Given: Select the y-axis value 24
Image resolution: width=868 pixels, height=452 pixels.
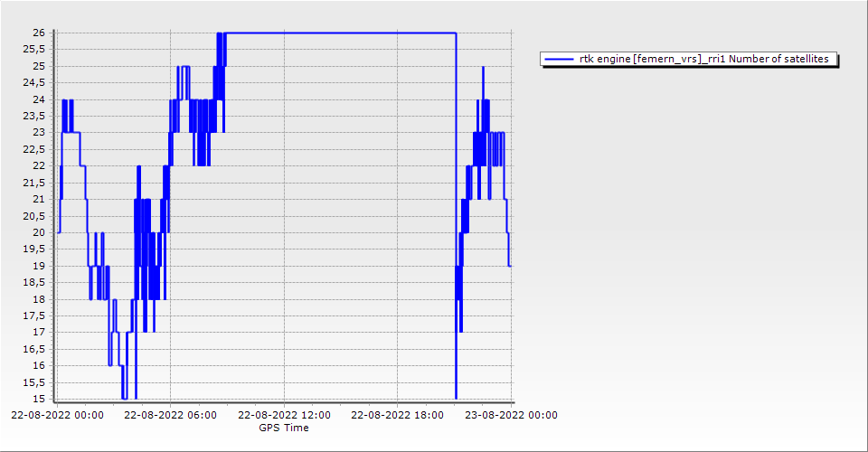Looking at the screenshot, I should [38, 99].
